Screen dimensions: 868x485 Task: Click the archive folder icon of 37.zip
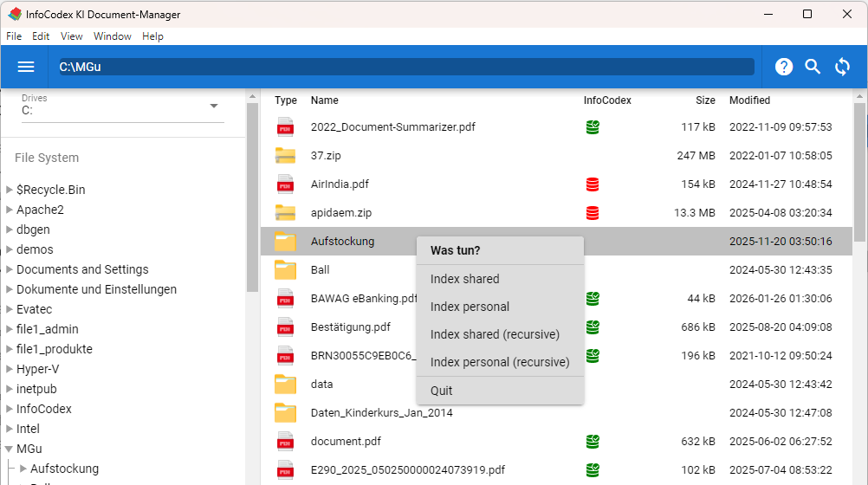tap(285, 156)
